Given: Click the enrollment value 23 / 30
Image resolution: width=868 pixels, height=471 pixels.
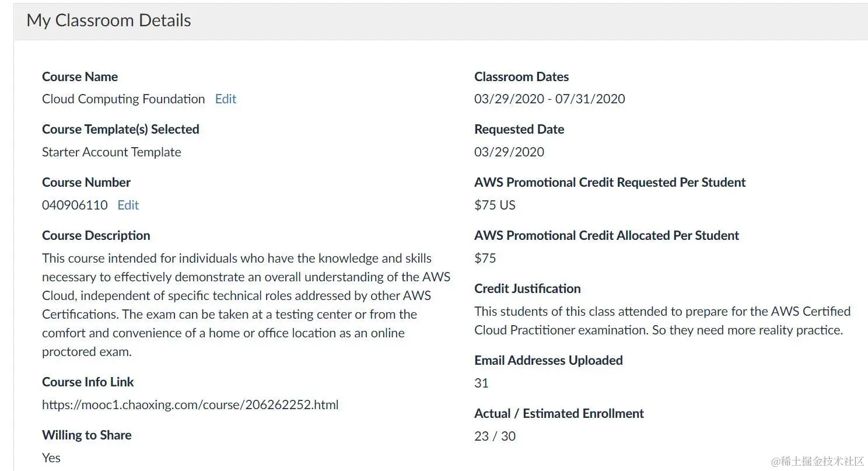Looking at the screenshot, I should click(x=495, y=436).
